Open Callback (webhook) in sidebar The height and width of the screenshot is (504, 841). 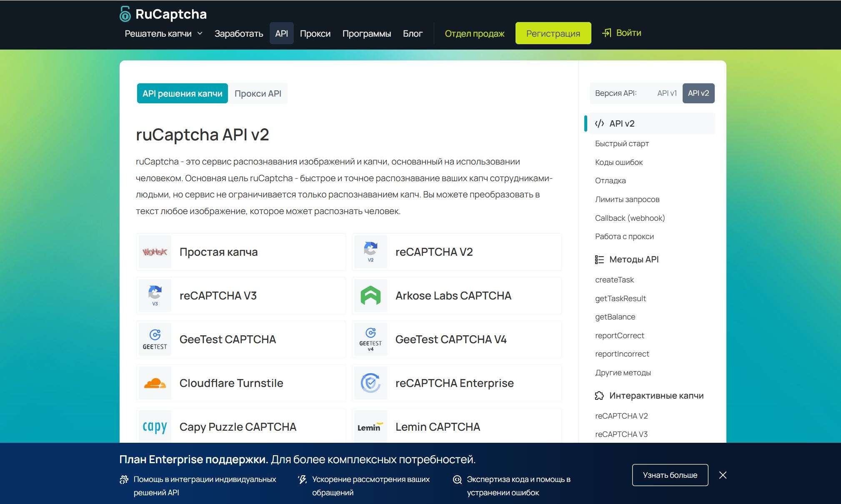tap(630, 218)
